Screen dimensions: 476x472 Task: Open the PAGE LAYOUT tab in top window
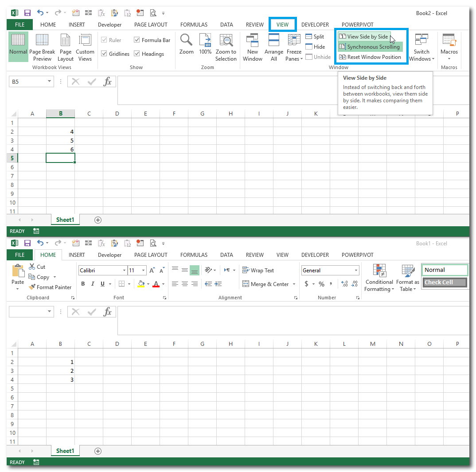click(151, 25)
